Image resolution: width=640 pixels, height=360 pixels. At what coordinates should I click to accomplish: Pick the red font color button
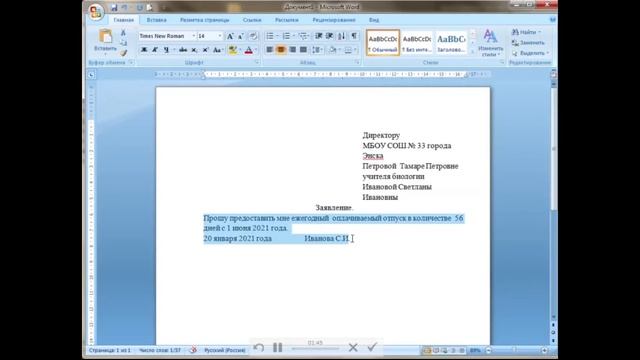click(x=249, y=50)
